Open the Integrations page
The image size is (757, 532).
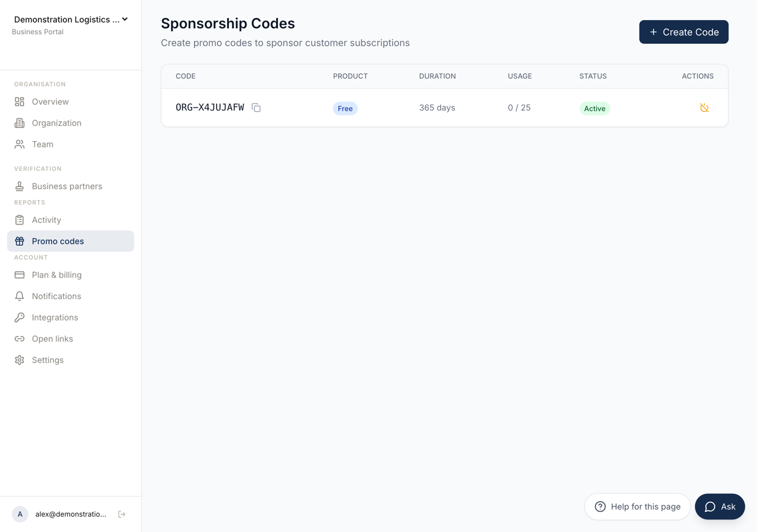[70, 317]
